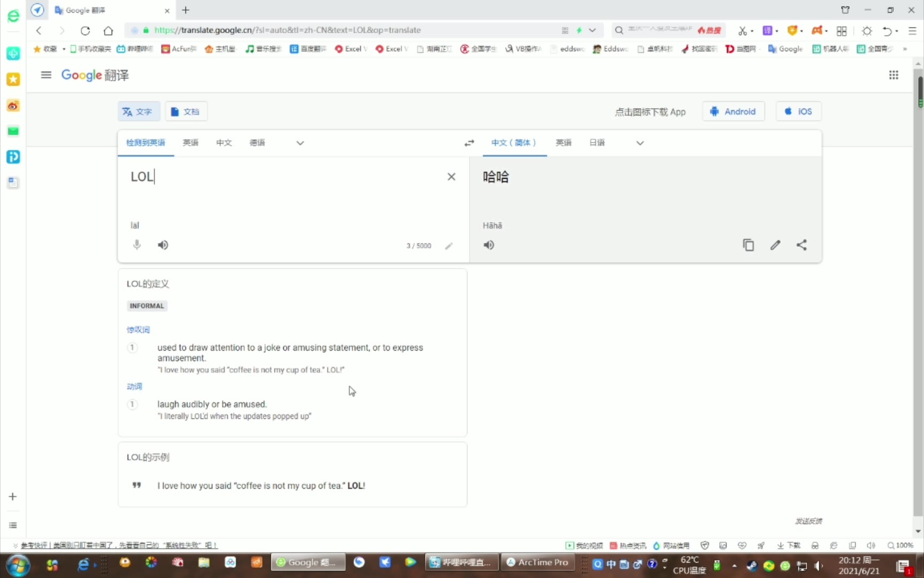
Task: Select the 检测到英语 source tab
Action: [x=145, y=143]
